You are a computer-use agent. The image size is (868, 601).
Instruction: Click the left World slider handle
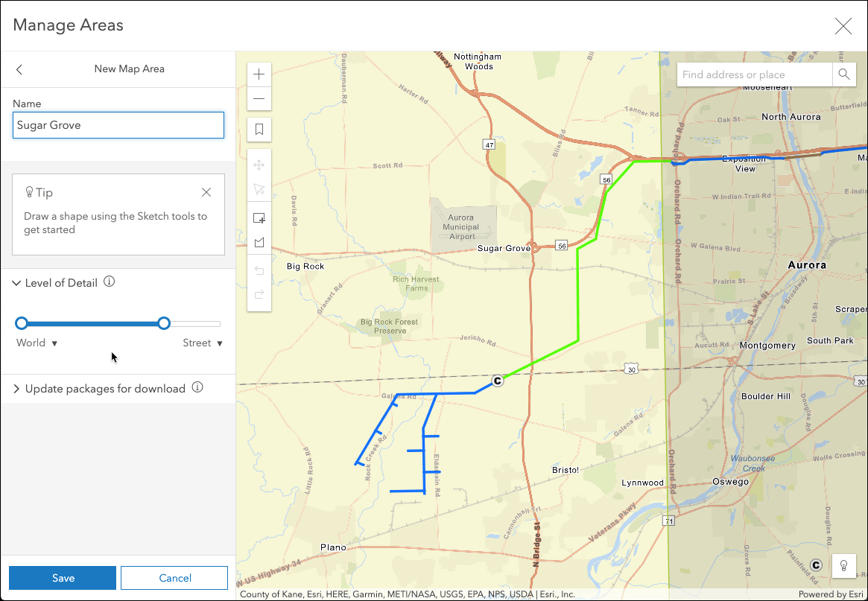pos(22,323)
